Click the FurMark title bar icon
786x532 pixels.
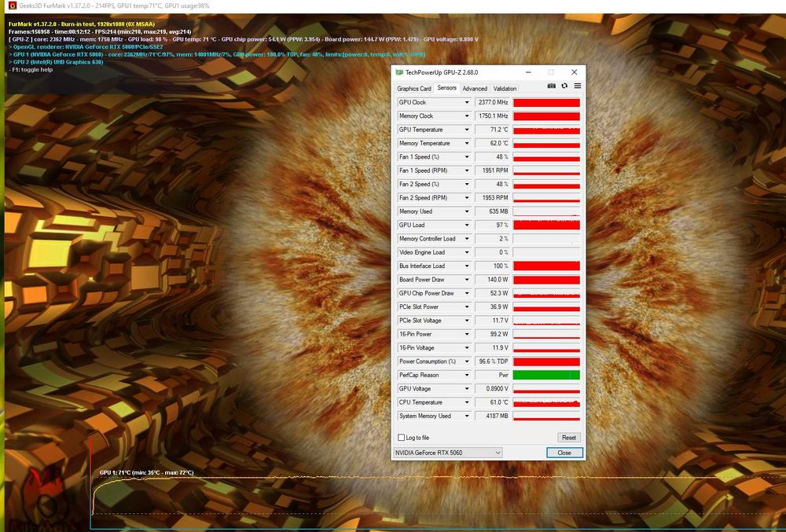point(13,6)
